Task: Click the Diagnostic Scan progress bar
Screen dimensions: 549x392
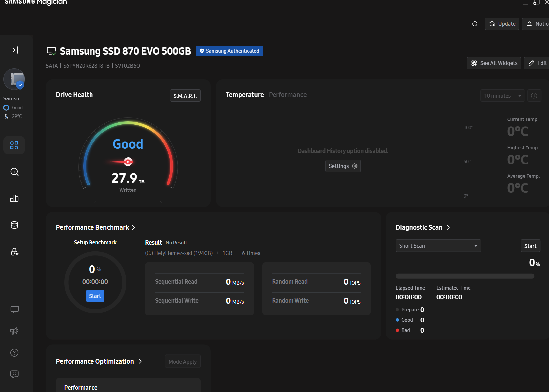Action: (x=465, y=276)
